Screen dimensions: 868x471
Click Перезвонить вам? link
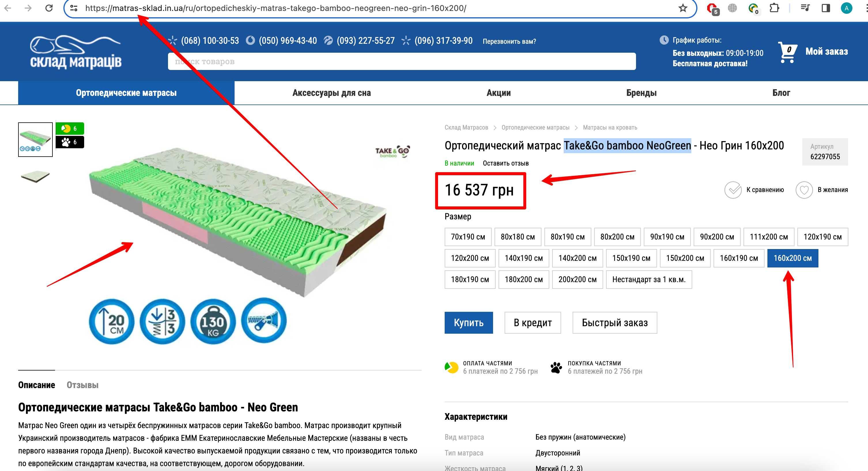click(x=509, y=41)
